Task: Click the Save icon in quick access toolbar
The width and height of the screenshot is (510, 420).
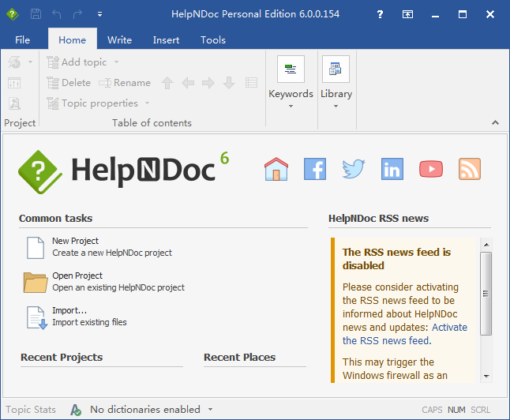Action: (x=36, y=14)
